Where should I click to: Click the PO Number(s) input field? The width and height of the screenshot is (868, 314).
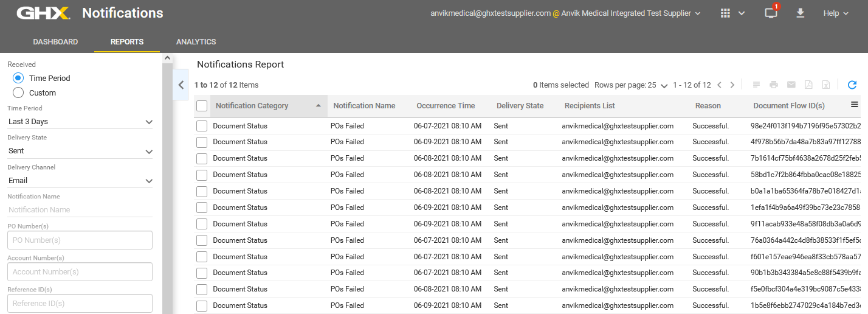(80, 240)
